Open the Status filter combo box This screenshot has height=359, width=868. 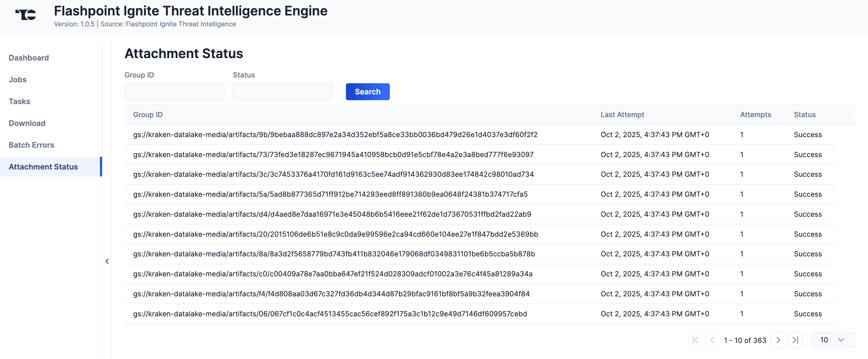[282, 91]
